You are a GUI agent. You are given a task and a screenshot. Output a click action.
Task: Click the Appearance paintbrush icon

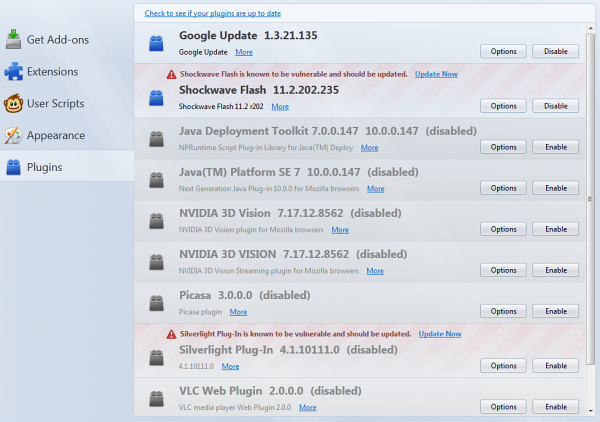click(x=14, y=135)
